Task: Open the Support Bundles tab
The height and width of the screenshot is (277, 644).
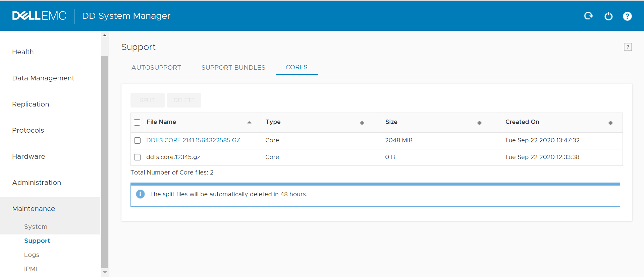Action: 233,68
